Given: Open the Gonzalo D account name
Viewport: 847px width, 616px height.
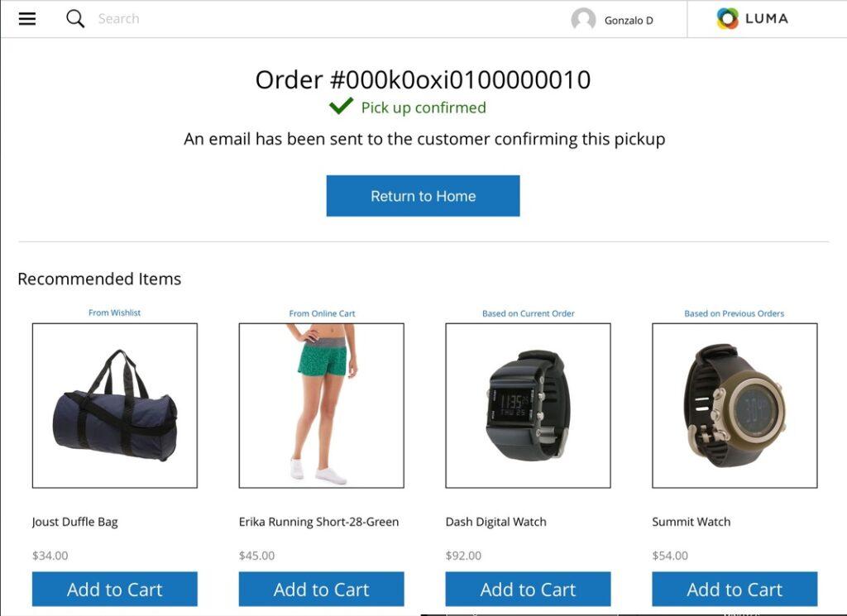Looking at the screenshot, I should 629,21.
